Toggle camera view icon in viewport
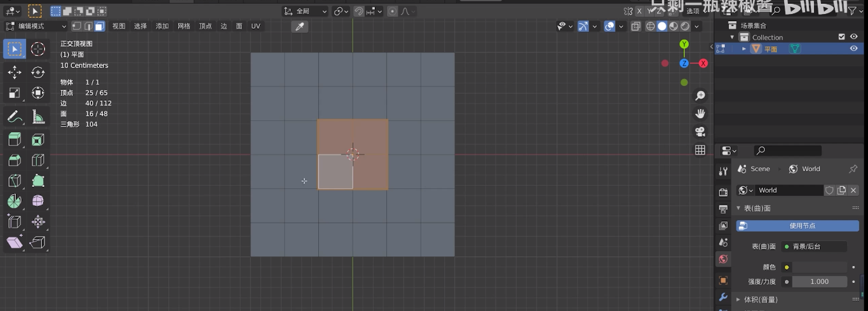This screenshot has height=311, width=868. (x=700, y=132)
